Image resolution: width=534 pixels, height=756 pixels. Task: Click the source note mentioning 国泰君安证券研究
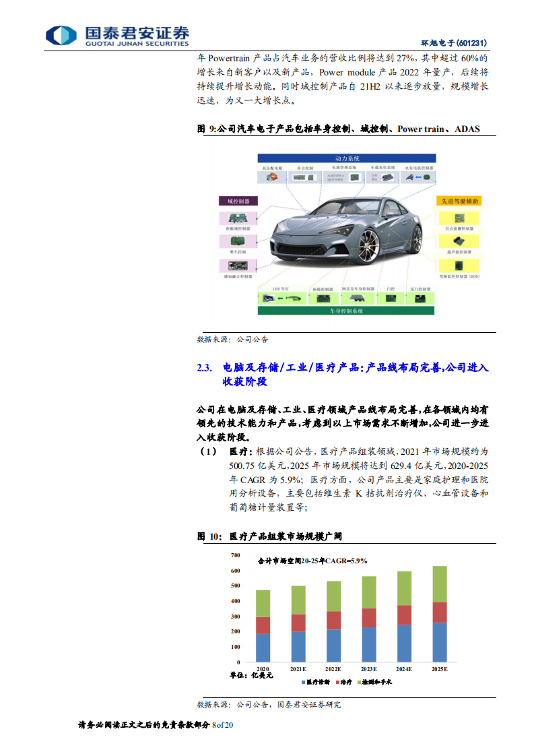tap(269, 704)
